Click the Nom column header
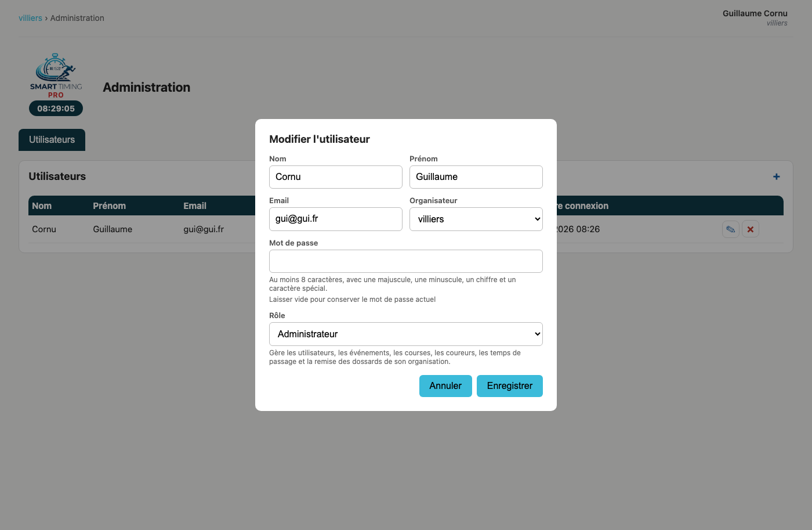Viewport: 812px width, 530px height. point(42,206)
